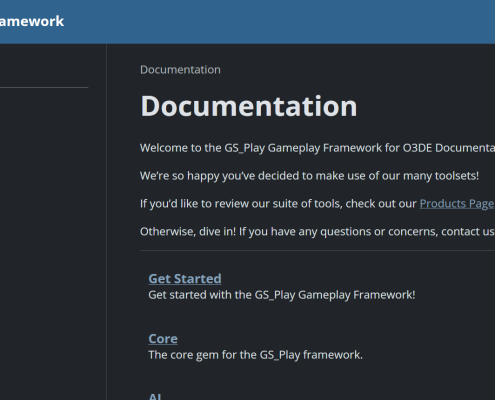Open the Get Started link
Image resolution: width=495 pixels, height=400 pixels.
pyautogui.click(x=185, y=279)
